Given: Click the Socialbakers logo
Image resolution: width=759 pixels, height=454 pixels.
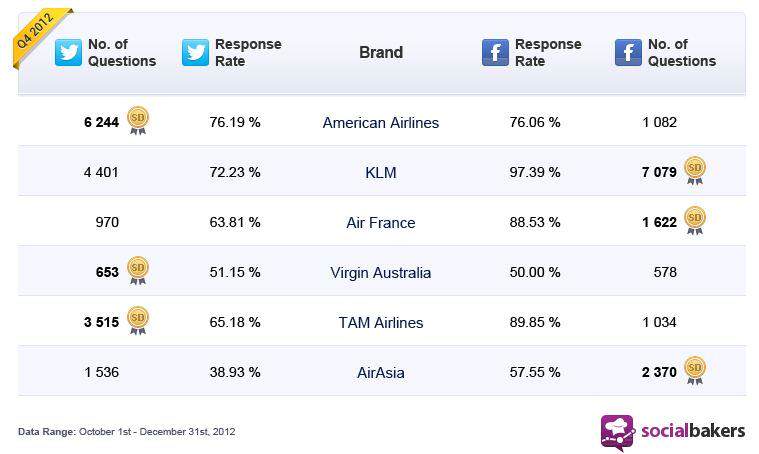Looking at the screenshot, I should [673, 431].
